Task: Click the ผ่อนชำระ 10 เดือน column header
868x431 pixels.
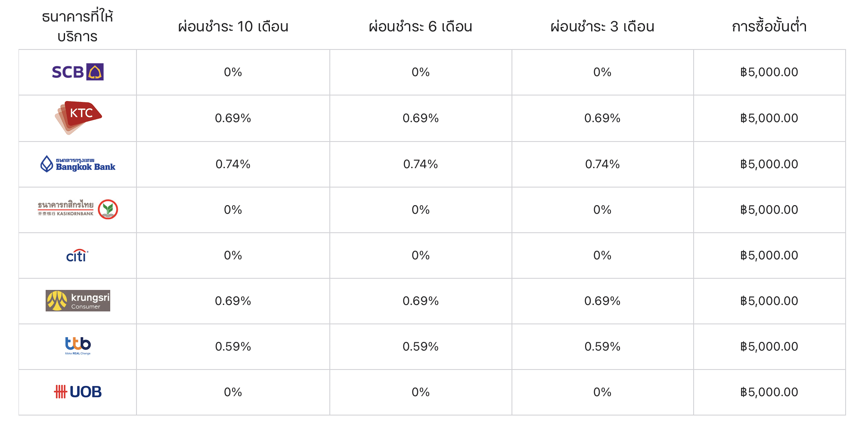Action: [233, 26]
